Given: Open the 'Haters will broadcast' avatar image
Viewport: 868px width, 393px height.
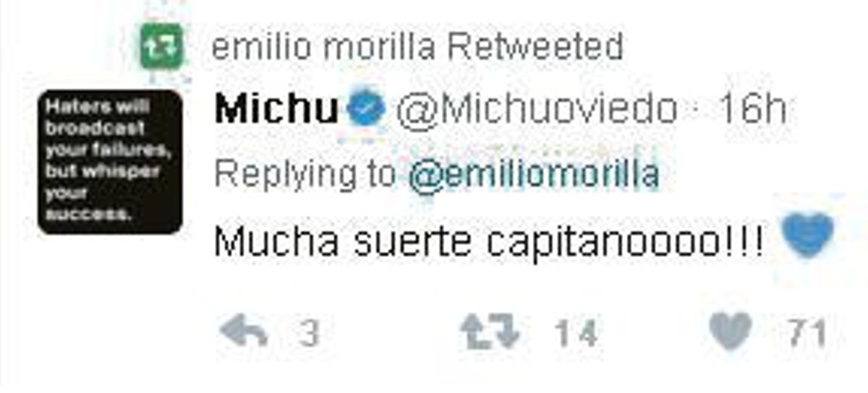Looking at the screenshot, I should [110, 161].
